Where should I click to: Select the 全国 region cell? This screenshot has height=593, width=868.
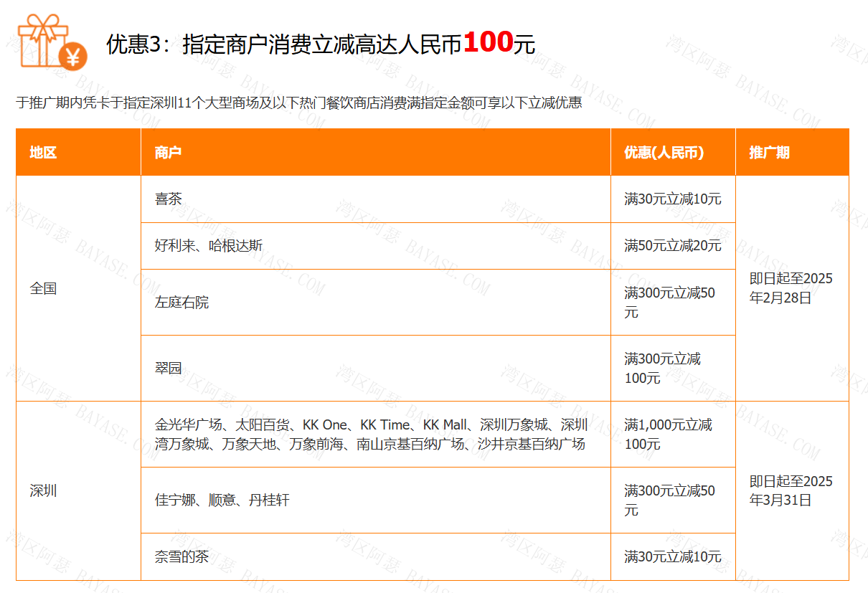click(78, 288)
